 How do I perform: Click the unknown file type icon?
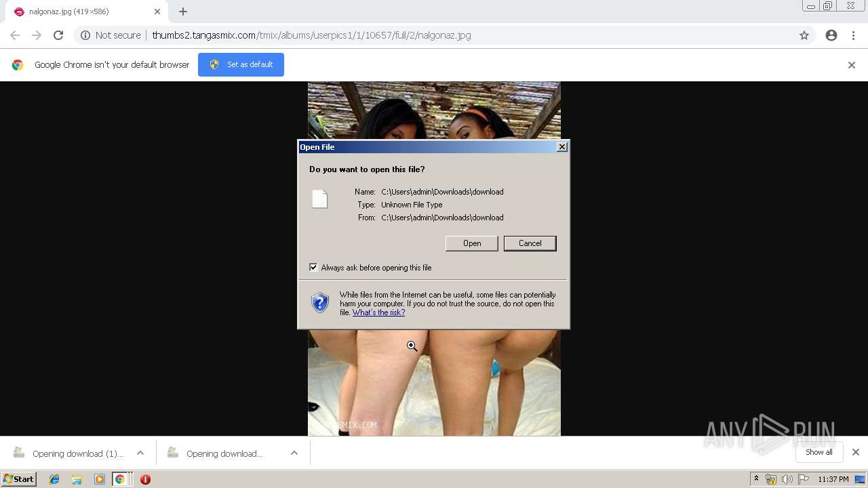[319, 199]
